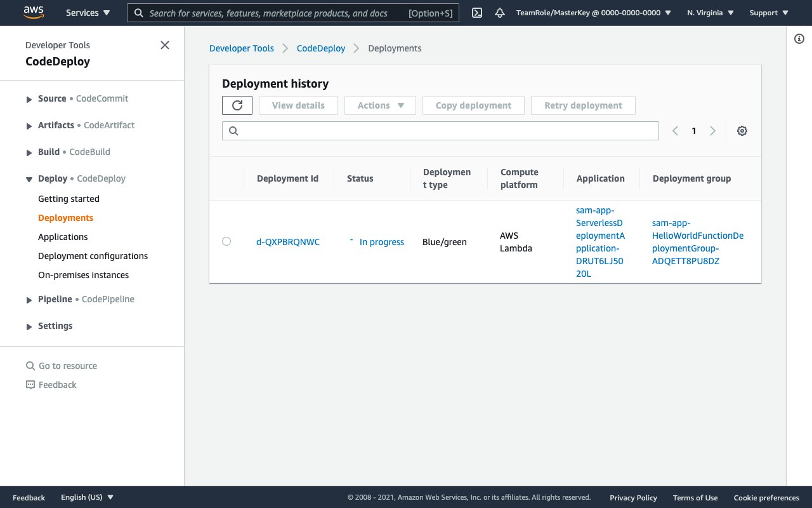This screenshot has width=812, height=508.
Task: Open the notifications bell icon
Action: coord(500,13)
